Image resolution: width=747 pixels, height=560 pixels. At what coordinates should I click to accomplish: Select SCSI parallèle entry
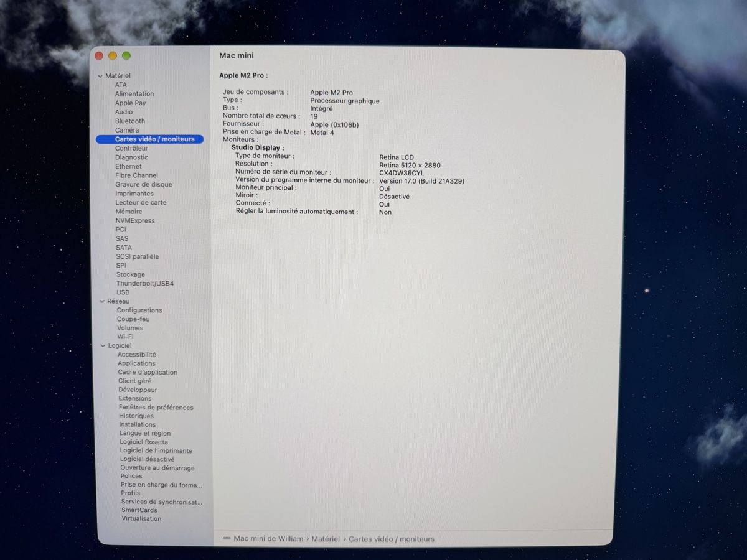pyautogui.click(x=138, y=256)
